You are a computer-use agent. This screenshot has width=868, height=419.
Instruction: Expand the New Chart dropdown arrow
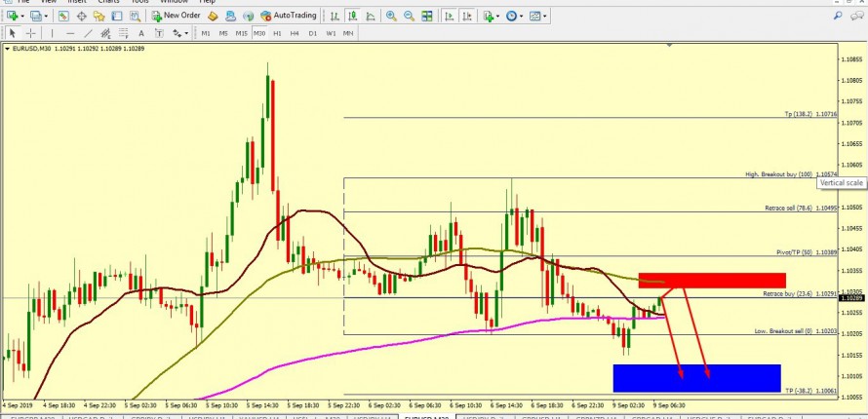pos(22,17)
